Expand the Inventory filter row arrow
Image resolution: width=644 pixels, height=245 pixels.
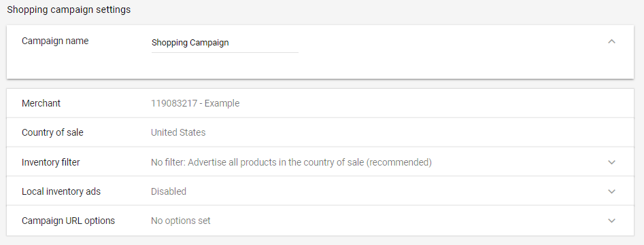(x=611, y=162)
